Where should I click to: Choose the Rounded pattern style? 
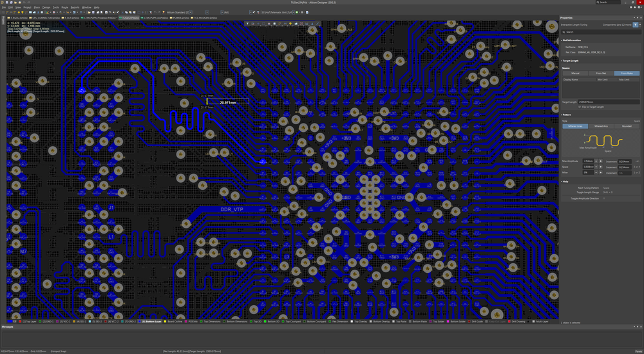[627, 126]
